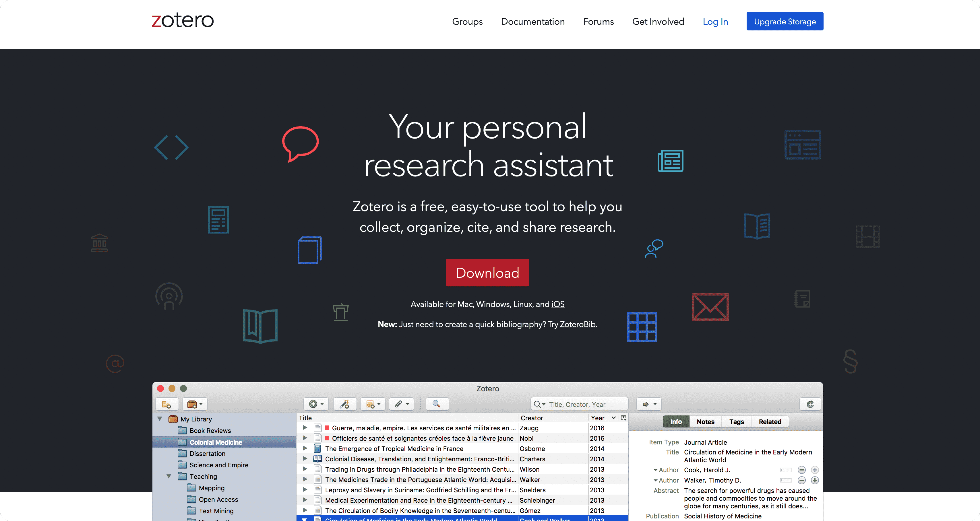980x521 pixels.
Task: Switch to the Info tab
Action: click(676, 422)
